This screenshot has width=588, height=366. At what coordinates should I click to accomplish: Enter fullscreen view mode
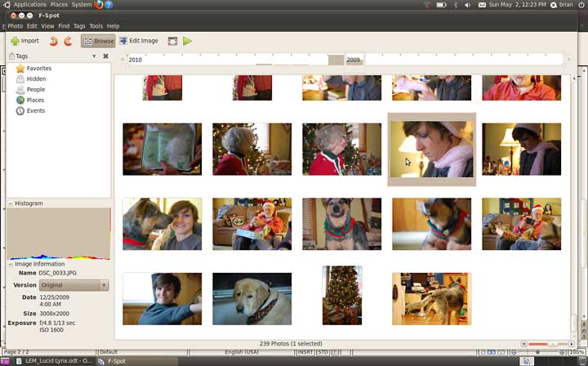pyautogui.click(x=172, y=41)
